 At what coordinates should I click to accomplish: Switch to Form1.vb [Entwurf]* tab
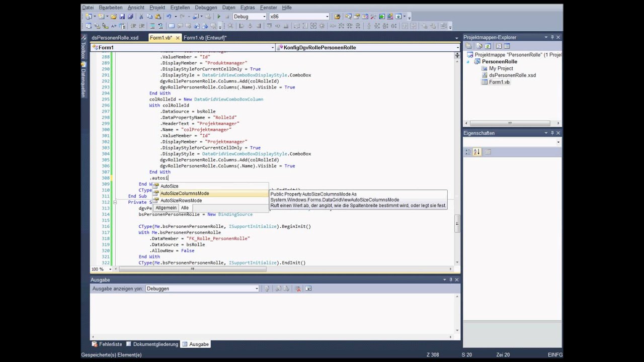pos(205,38)
